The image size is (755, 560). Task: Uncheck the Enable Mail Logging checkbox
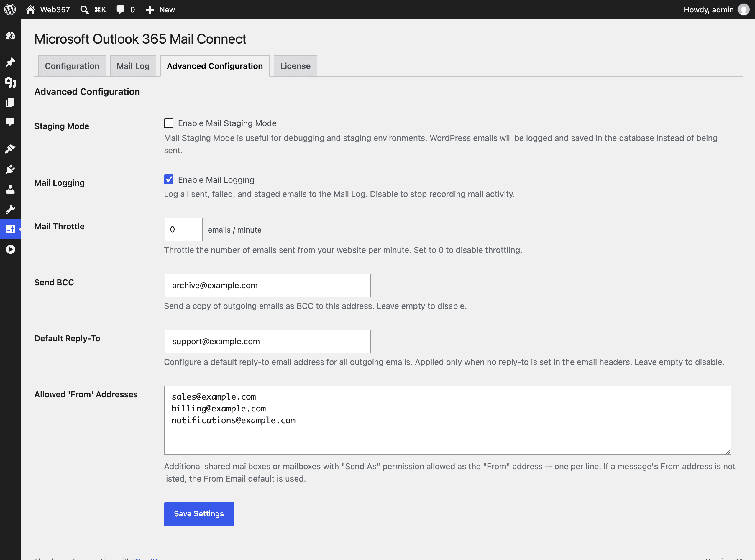pyautogui.click(x=169, y=179)
